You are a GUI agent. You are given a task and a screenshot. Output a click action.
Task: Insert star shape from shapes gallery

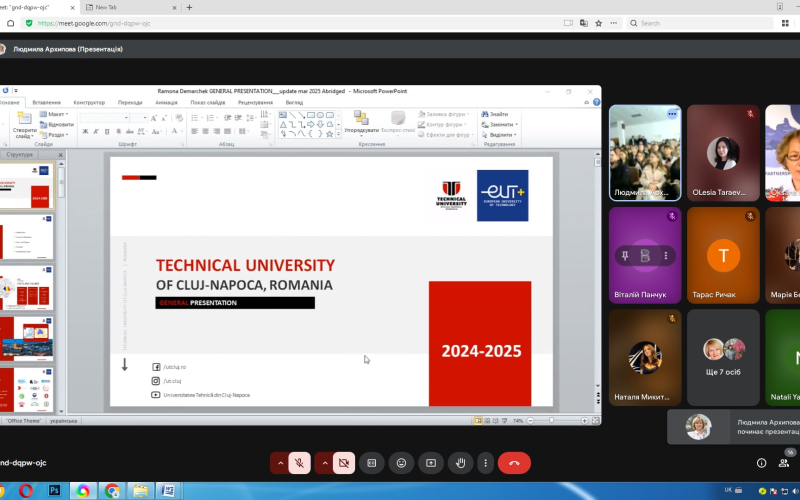coord(330,134)
